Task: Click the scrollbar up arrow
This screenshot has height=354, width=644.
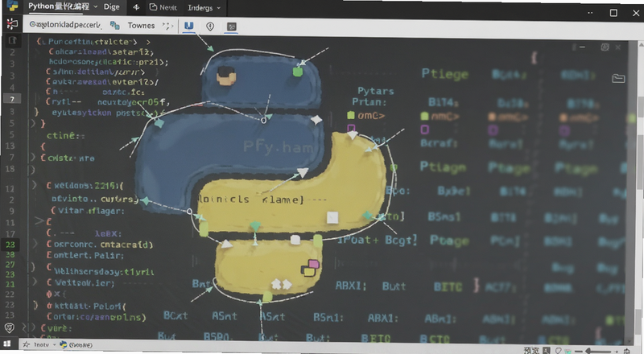Action: click(x=641, y=45)
